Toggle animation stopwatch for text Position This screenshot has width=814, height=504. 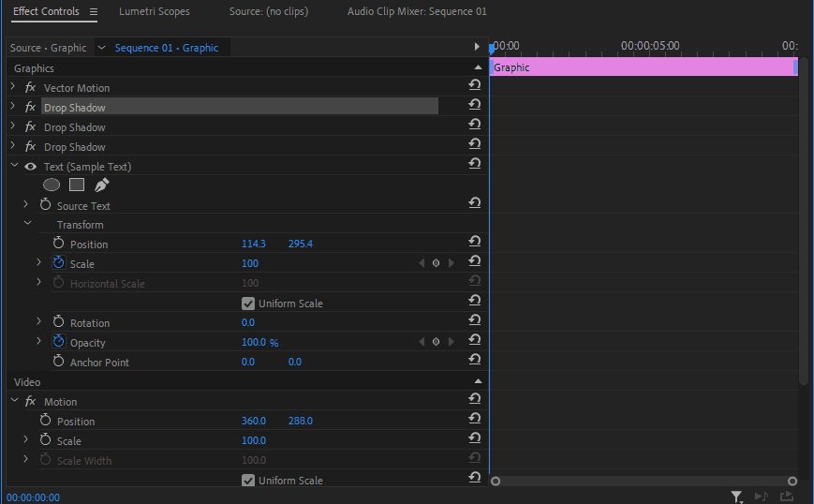tap(59, 243)
